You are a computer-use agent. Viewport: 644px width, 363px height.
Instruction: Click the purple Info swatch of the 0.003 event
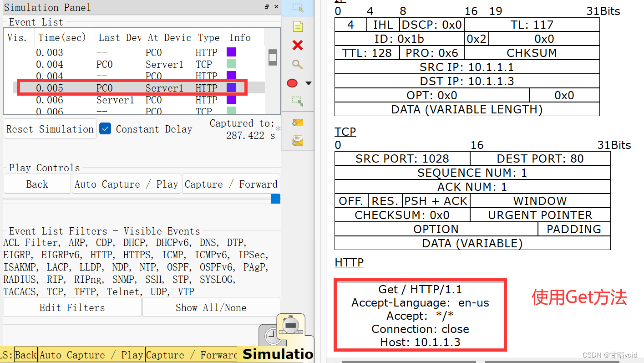231,52
